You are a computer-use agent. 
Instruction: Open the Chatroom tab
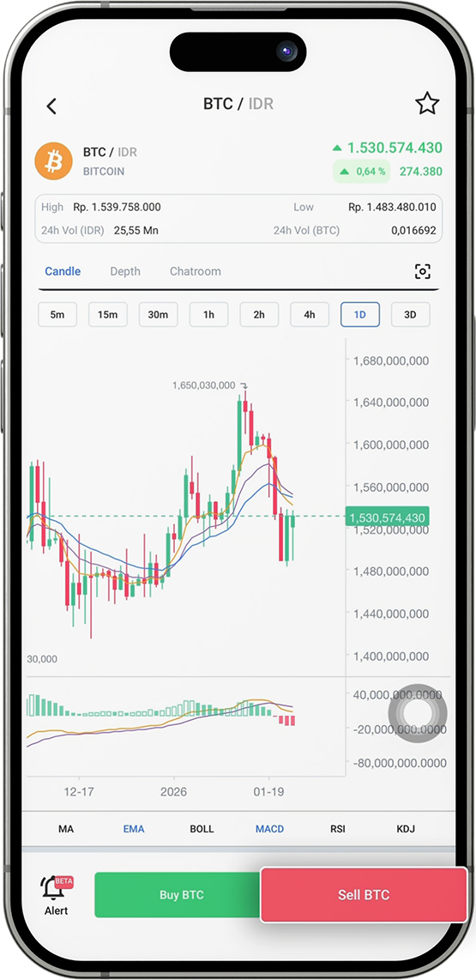(x=196, y=271)
